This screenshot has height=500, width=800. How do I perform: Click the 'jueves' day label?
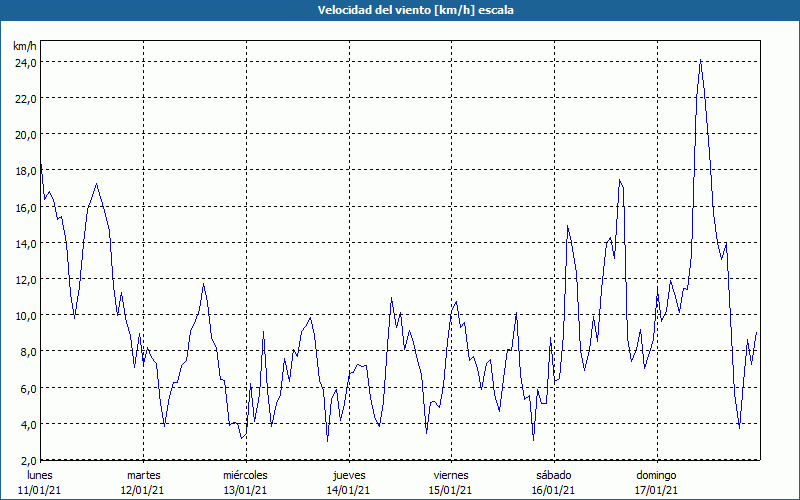(x=349, y=476)
